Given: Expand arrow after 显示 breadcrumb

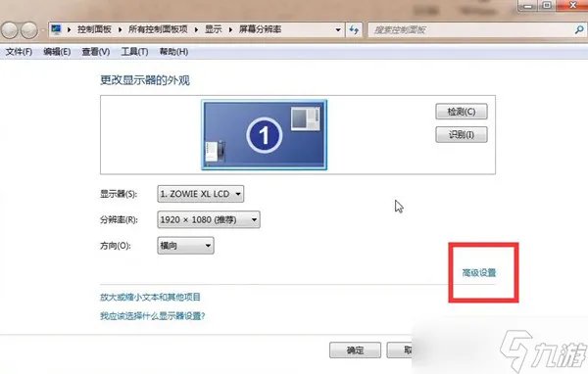Looking at the screenshot, I should point(230,29).
